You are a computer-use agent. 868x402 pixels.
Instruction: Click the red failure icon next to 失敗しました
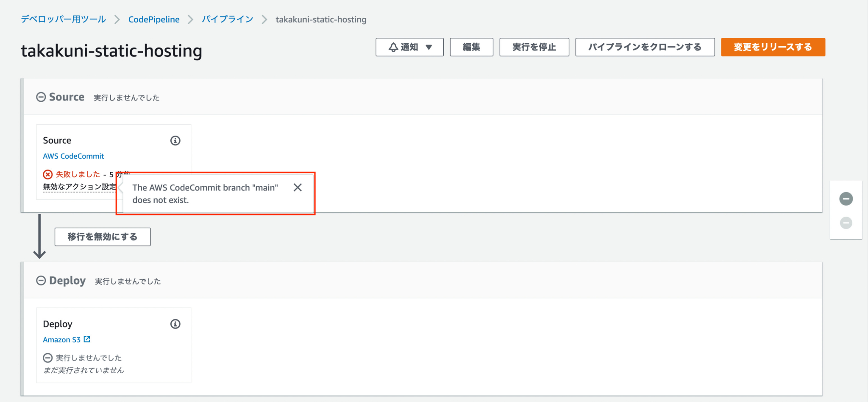[x=47, y=174]
